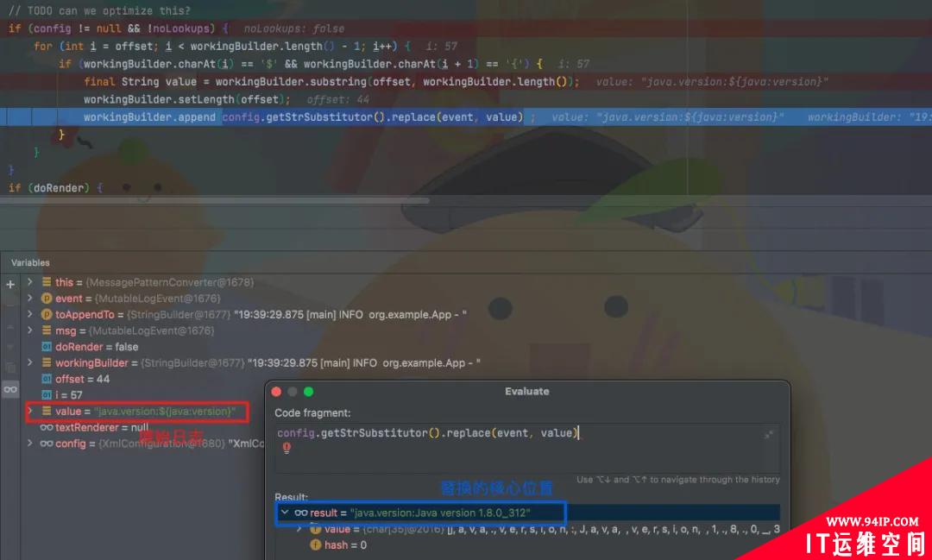
Task: Expand the workingBuilder variable node
Action: coord(29,362)
